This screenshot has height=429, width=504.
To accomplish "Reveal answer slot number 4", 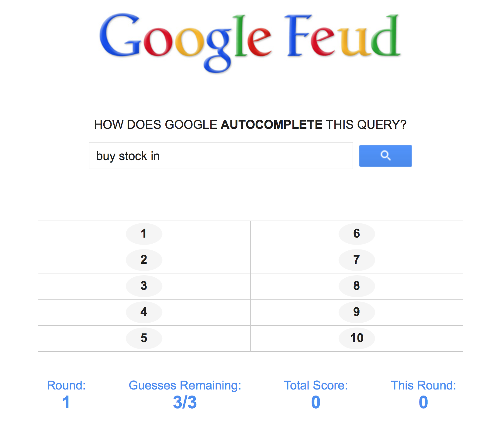I will click(144, 312).
